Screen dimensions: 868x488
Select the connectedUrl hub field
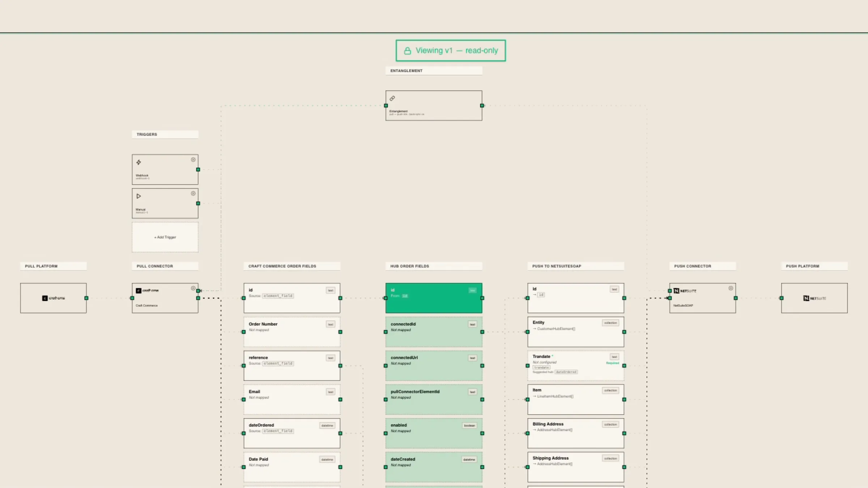click(434, 365)
